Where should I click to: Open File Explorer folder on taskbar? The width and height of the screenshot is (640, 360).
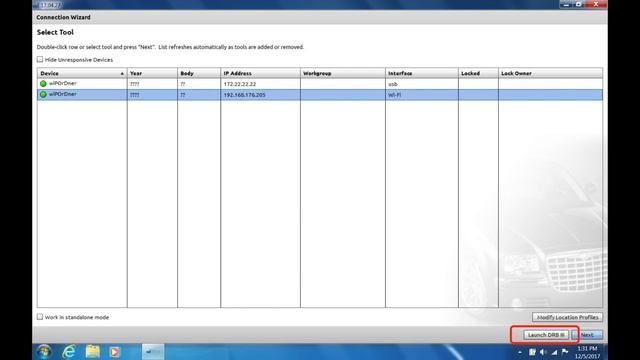click(x=93, y=351)
